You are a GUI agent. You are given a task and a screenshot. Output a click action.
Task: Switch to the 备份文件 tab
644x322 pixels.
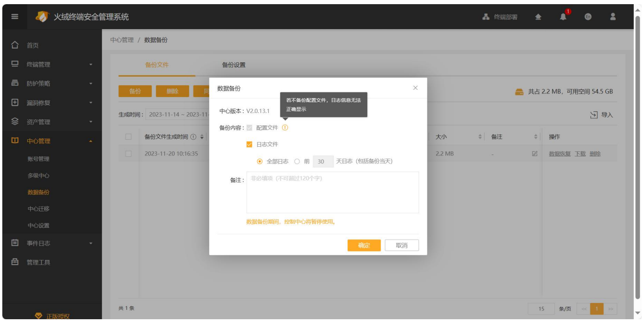[x=157, y=65]
